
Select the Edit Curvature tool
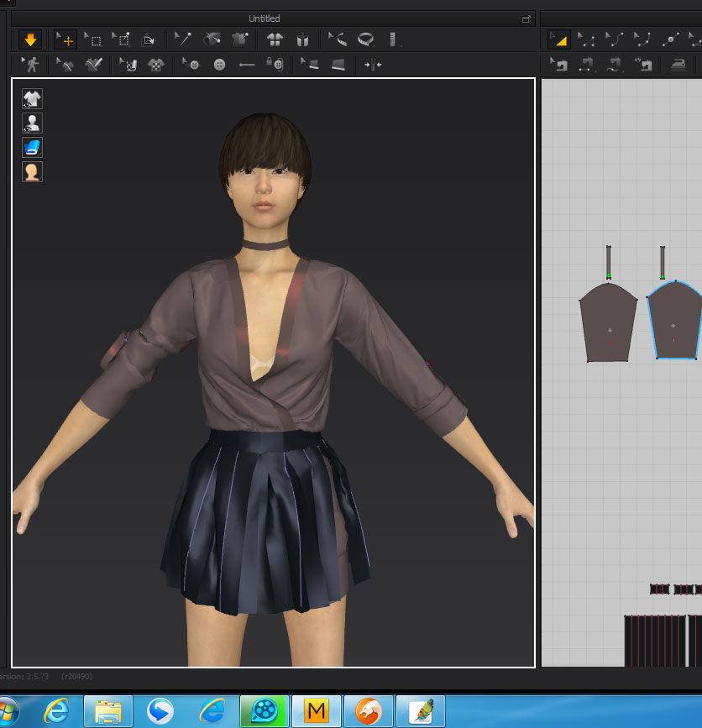[615, 39]
